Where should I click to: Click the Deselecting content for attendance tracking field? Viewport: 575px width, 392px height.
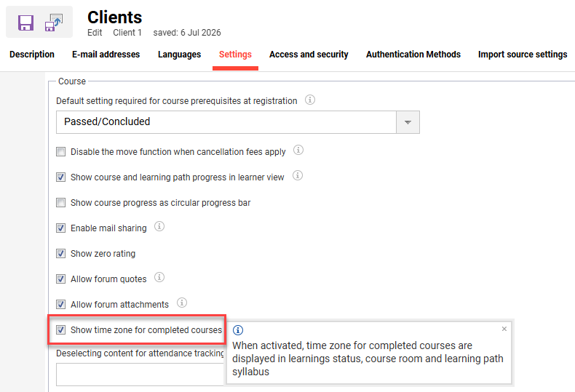coord(140,375)
